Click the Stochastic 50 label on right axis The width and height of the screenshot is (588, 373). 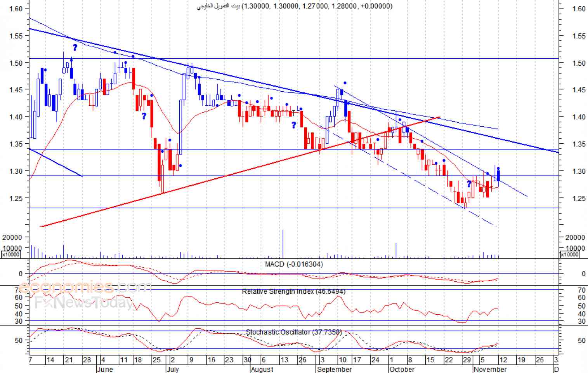(x=581, y=341)
